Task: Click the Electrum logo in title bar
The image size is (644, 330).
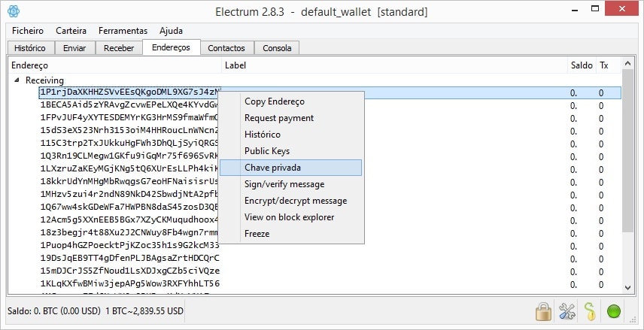Action: click(x=13, y=11)
